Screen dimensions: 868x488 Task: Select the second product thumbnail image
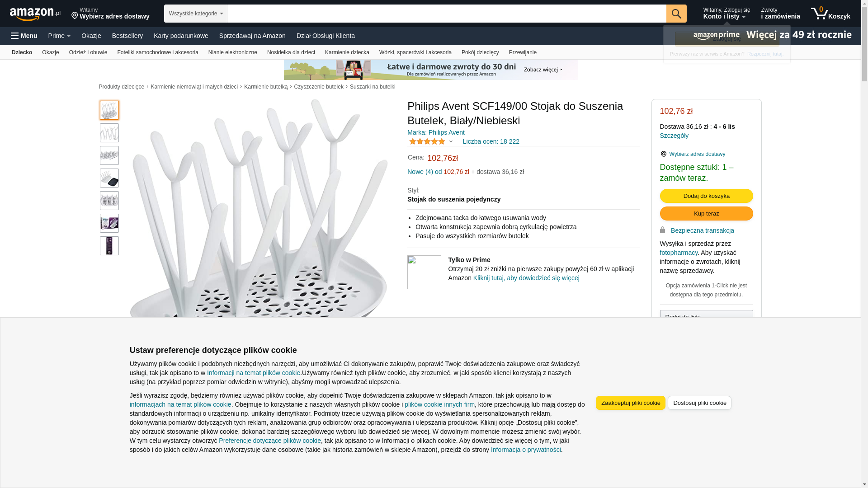pyautogui.click(x=109, y=133)
